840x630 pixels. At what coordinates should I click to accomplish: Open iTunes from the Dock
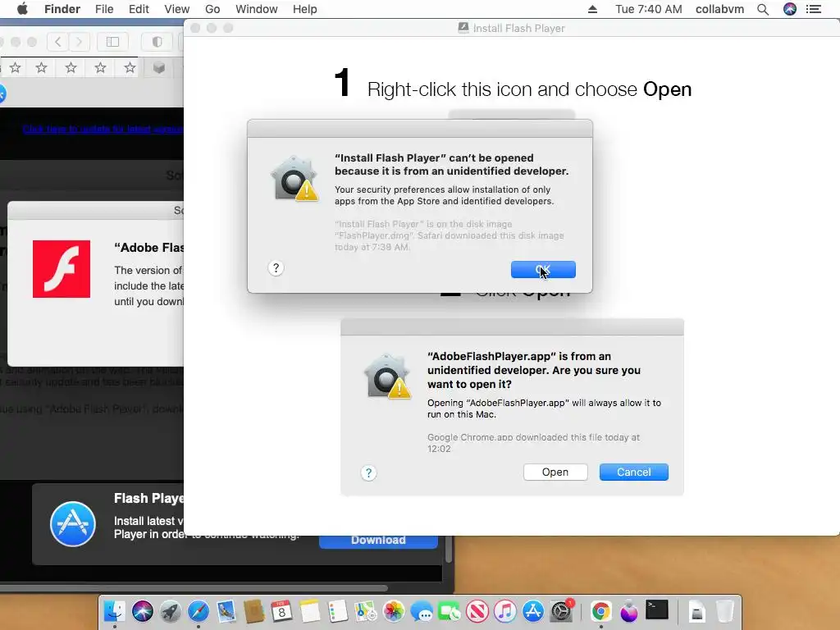click(505, 611)
